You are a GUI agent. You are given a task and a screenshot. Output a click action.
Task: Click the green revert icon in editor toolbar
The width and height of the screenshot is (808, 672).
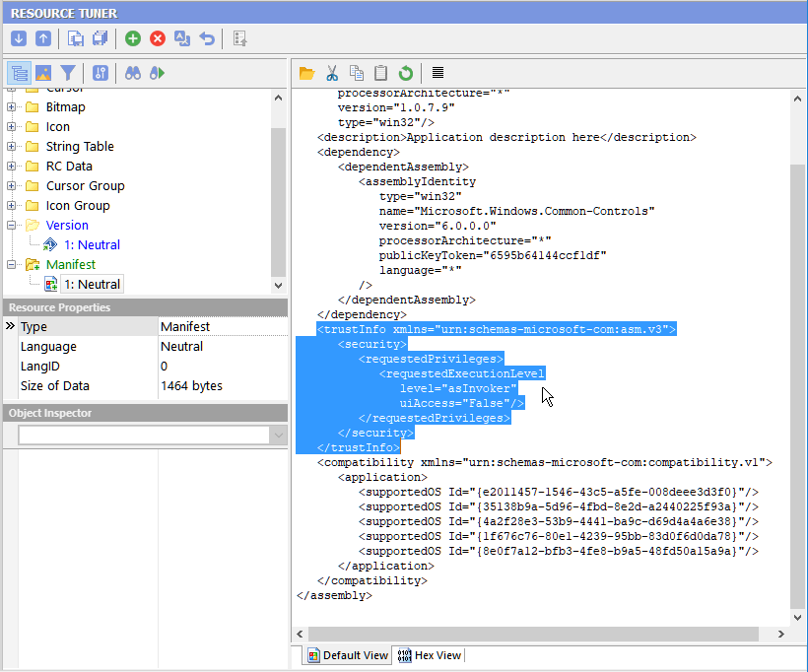coord(405,73)
